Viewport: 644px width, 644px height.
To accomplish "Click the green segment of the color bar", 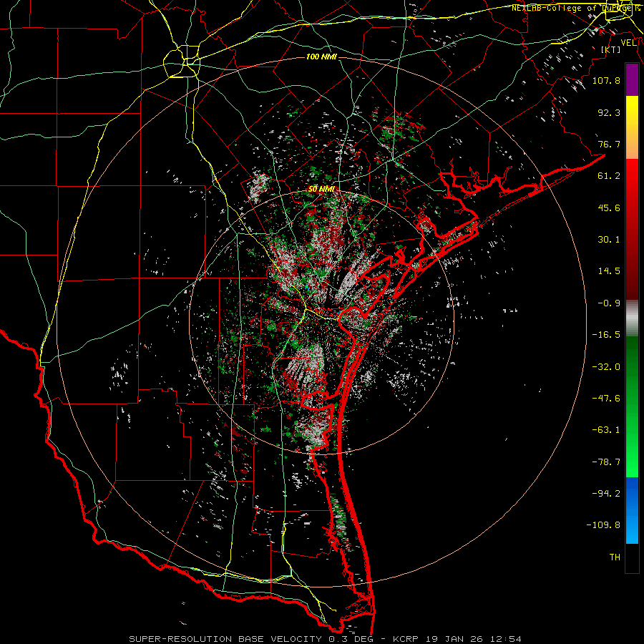I will click(632, 406).
